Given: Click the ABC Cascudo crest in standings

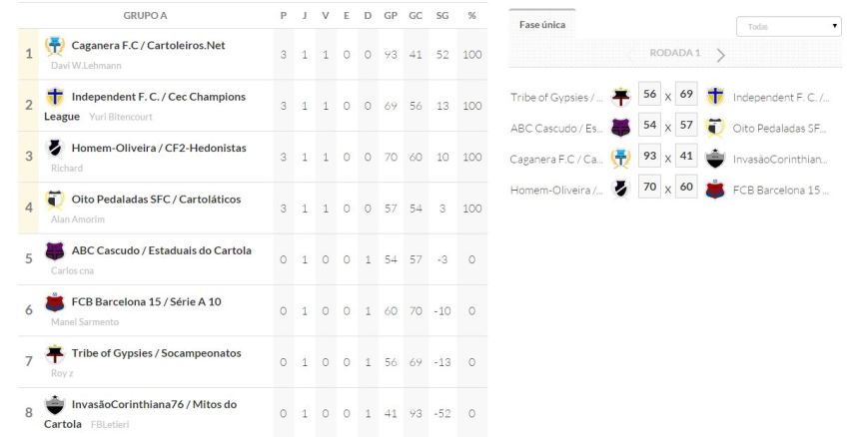Looking at the screenshot, I should 55,250.
